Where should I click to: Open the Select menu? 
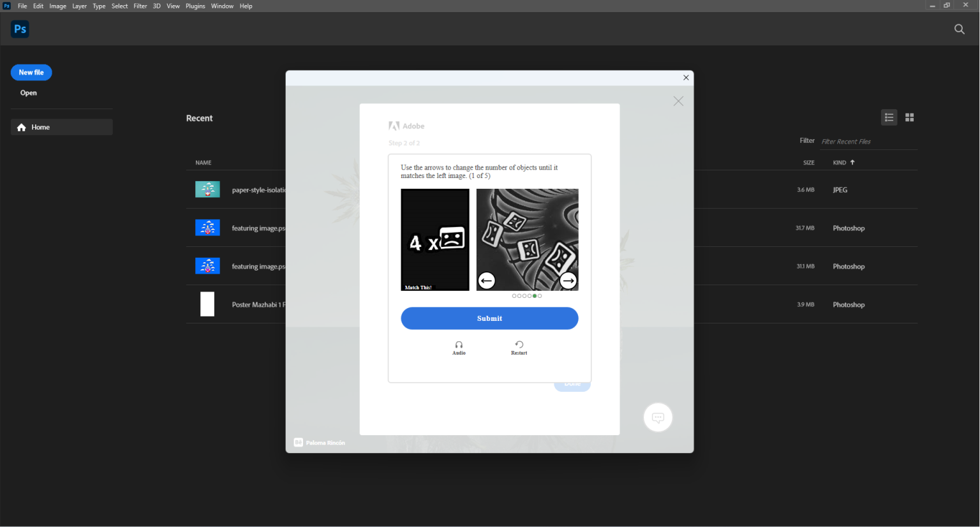[120, 6]
